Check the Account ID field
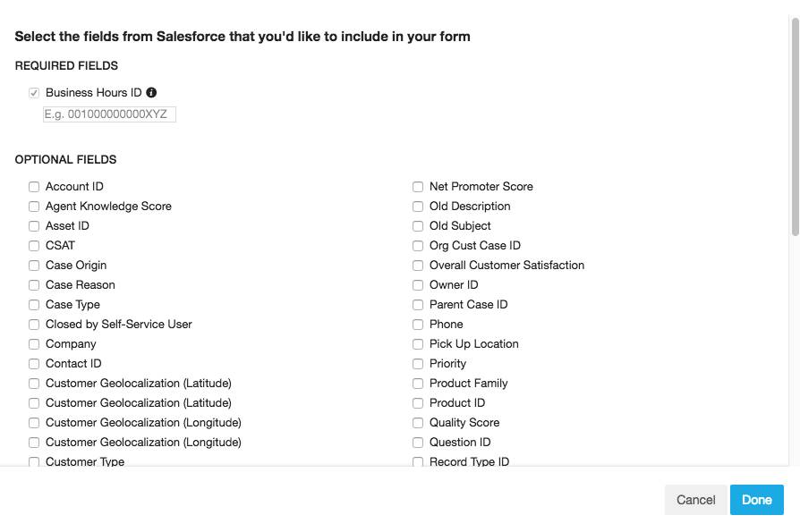Image resolution: width=800 pixels, height=532 pixels. (x=34, y=187)
